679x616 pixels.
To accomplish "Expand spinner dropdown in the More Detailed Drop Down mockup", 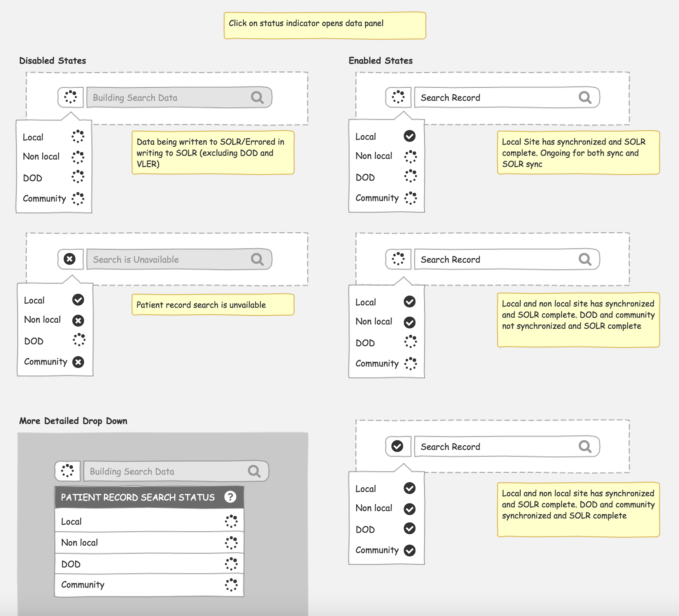I will (67, 471).
